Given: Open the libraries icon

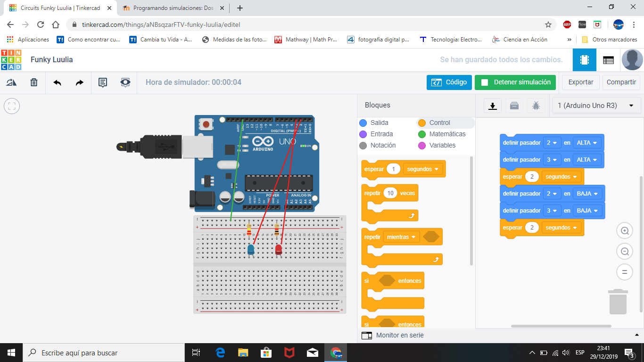Looking at the screenshot, I should tap(514, 106).
